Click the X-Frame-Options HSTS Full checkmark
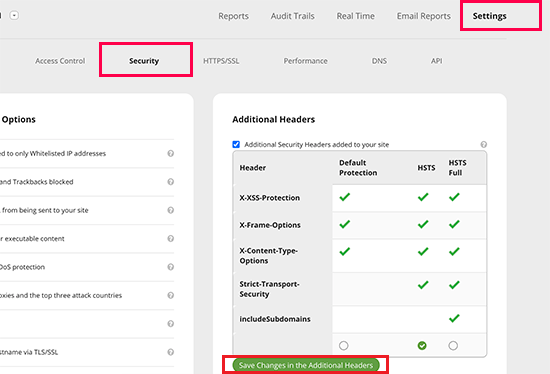 tap(454, 224)
